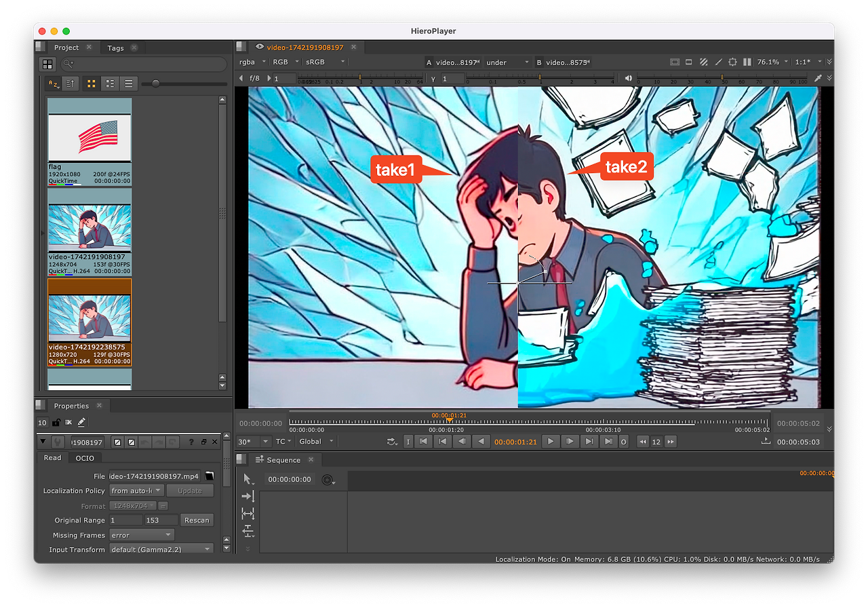Viewport: 868px width, 608px height.
Task: Open the TC time display dropdown
Action: tap(284, 442)
